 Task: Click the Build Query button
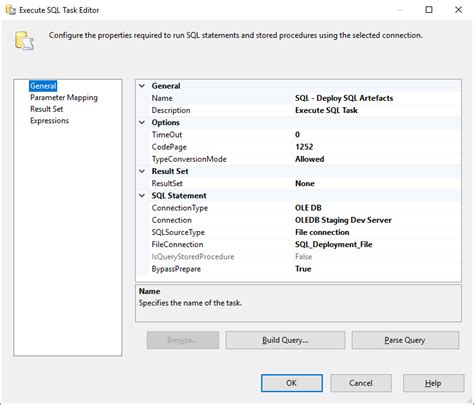pyautogui.click(x=285, y=340)
